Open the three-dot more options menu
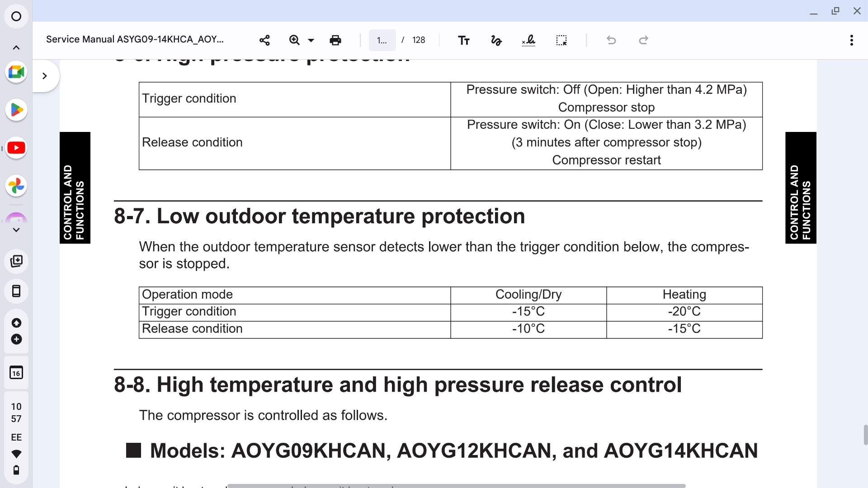This screenshot has width=868, height=488. point(851,40)
